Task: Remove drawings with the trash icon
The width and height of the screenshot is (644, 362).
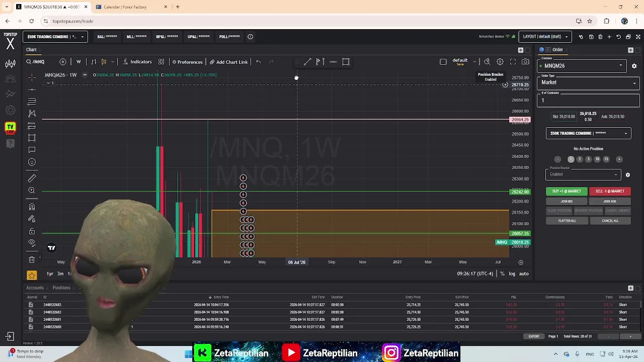Action: click(32, 259)
